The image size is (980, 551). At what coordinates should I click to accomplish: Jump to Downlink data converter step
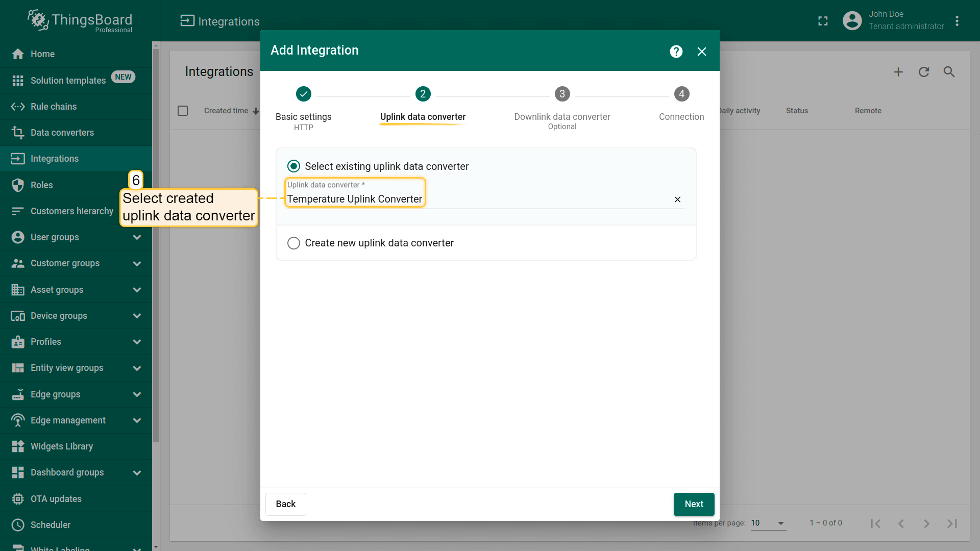tap(562, 108)
